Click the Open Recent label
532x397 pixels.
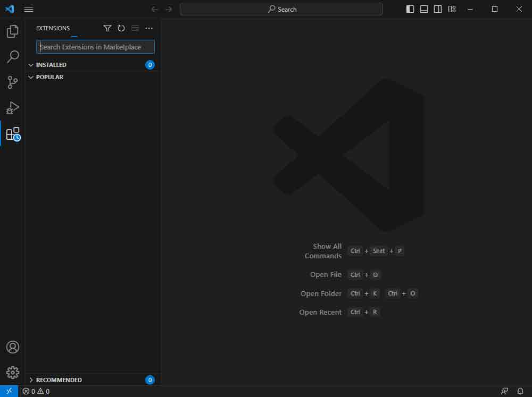(320, 312)
